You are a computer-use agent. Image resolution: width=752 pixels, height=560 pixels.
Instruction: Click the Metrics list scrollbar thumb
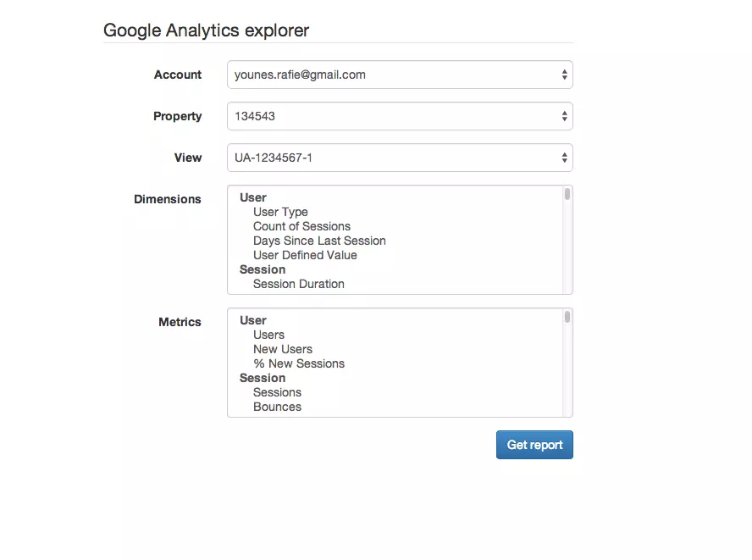pyautogui.click(x=567, y=317)
